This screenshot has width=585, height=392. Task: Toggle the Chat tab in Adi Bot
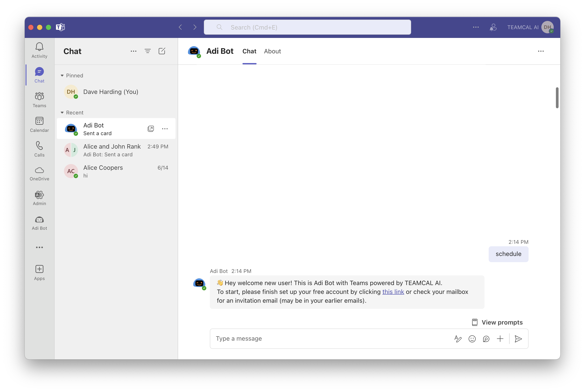[x=249, y=51]
